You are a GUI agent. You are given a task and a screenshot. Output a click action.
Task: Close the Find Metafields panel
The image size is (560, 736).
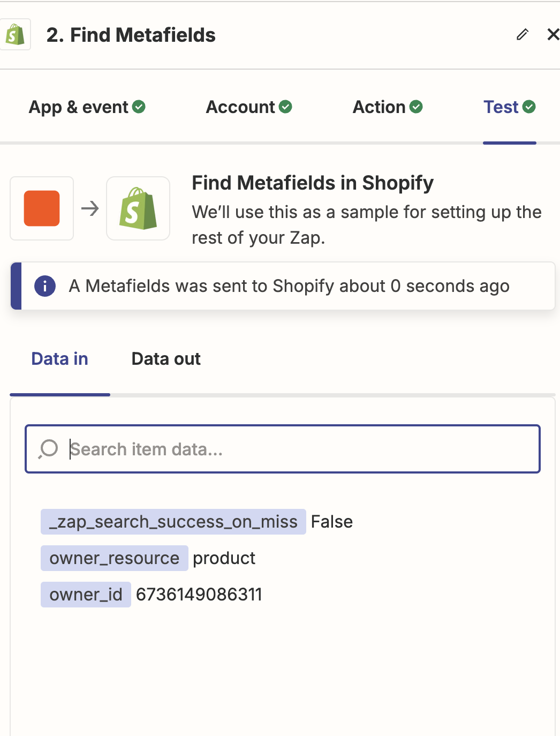tap(553, 35)
